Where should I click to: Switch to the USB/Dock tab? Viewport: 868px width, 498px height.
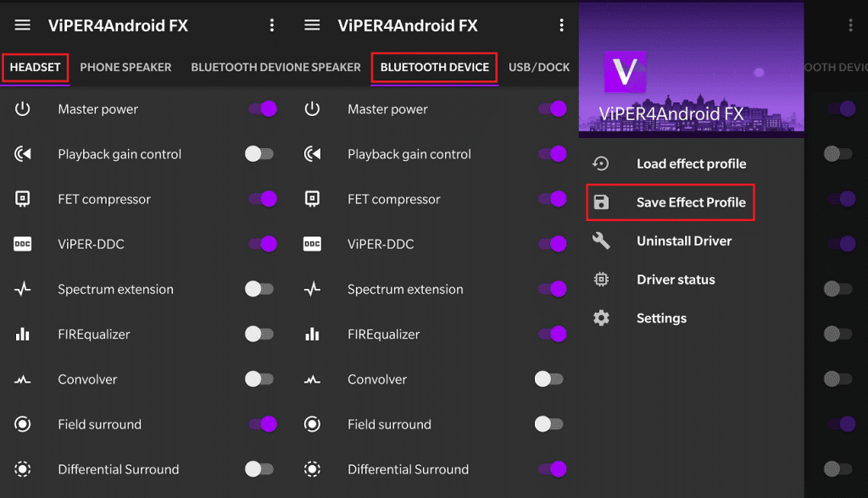click(x=539, y=68)
